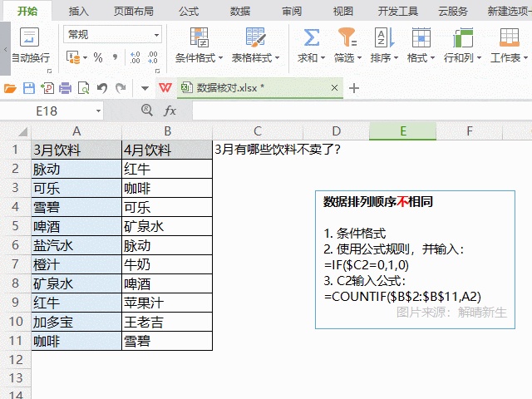
Task: Click the formula bar input field
Action: tap(362, 111)
